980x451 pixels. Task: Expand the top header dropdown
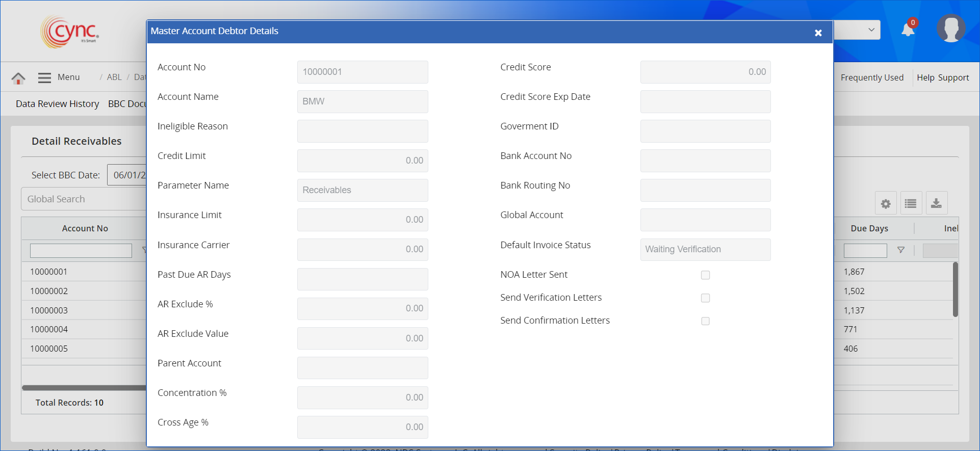[x=871, y=30]
